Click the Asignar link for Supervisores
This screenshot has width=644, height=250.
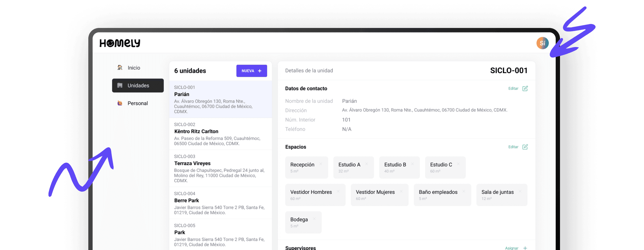point(512,248)
